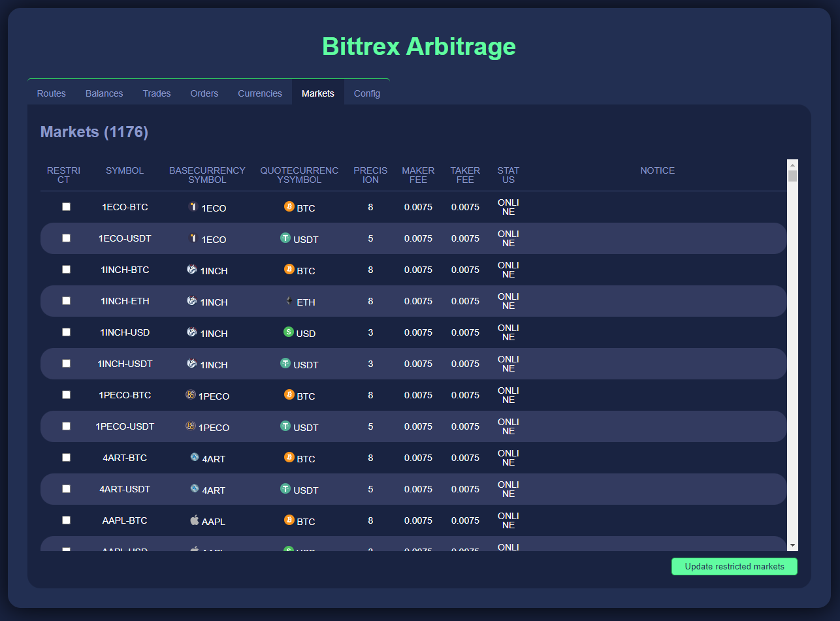
Task: Click the scrollbar up arrow
Action: click(x=792, y=165)
